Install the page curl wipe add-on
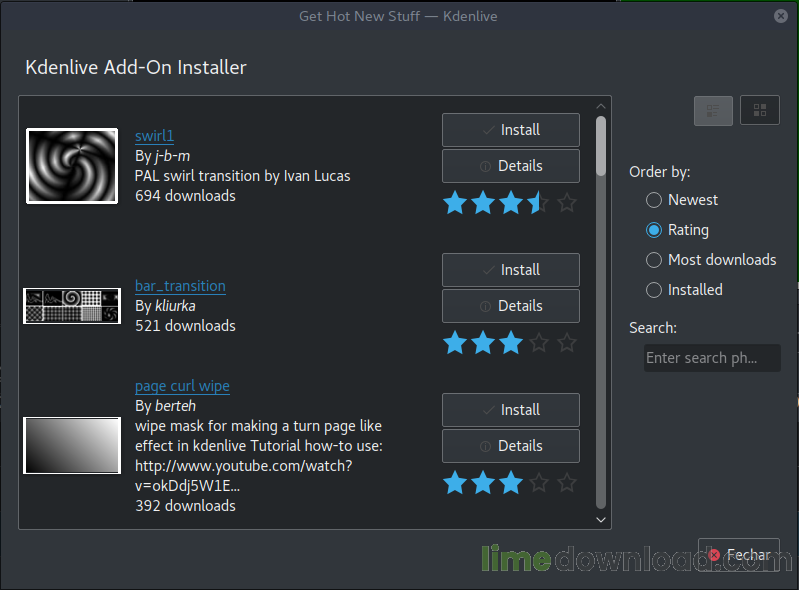Viewport: 799px width, 590px height. (x=510, y=410)
